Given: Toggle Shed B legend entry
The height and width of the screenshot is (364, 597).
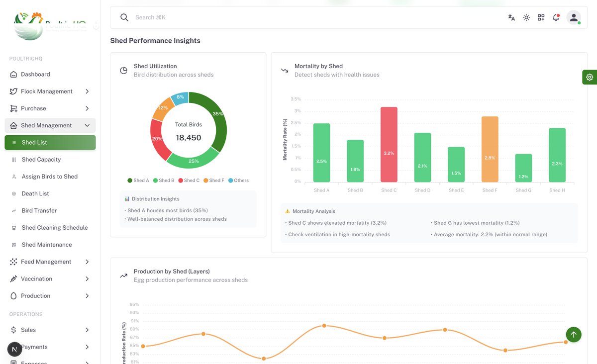Looking at the screenshot, I should click(164, 181).
